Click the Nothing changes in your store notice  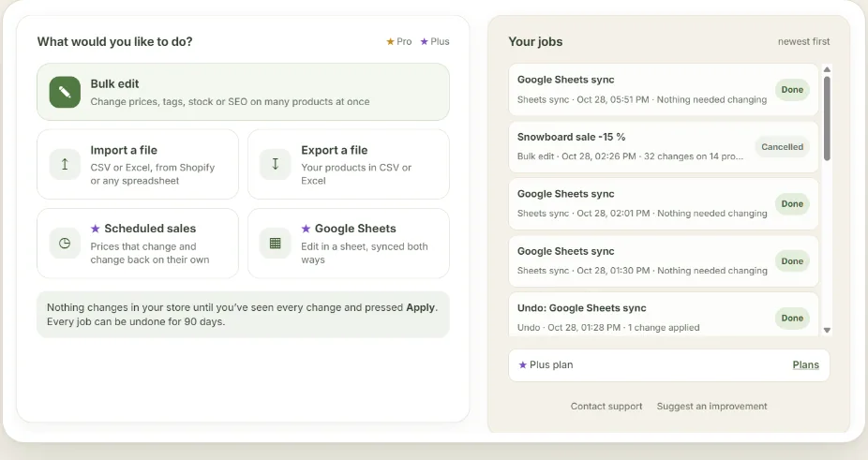click(x=243, y=315)
